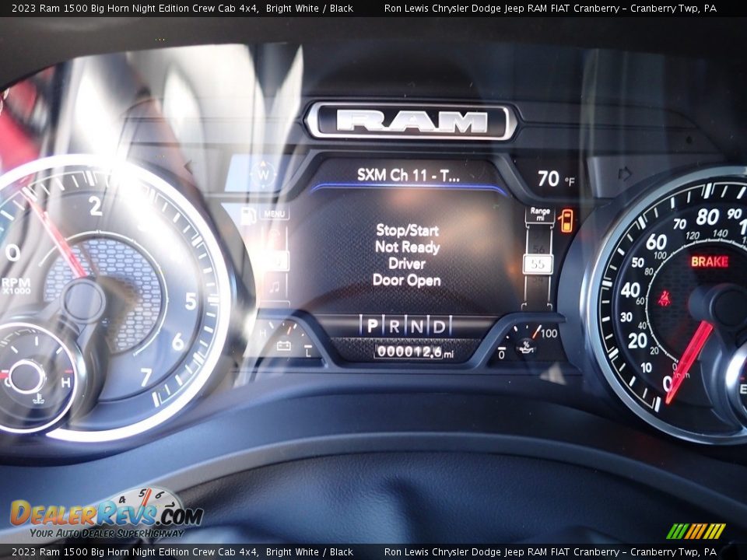Click the 100 mark on oil gauge
The image size is (747, 560).
tap(549, 334)
